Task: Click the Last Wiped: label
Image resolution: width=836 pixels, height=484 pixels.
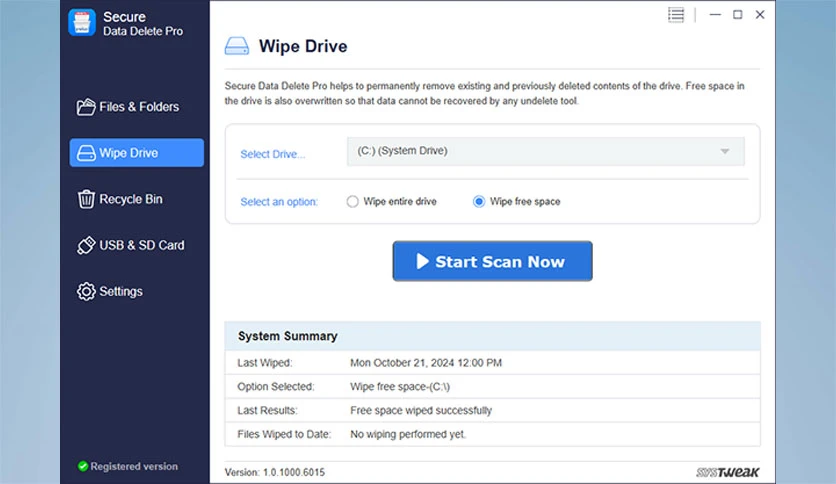Action: click(x=264, y=363)
